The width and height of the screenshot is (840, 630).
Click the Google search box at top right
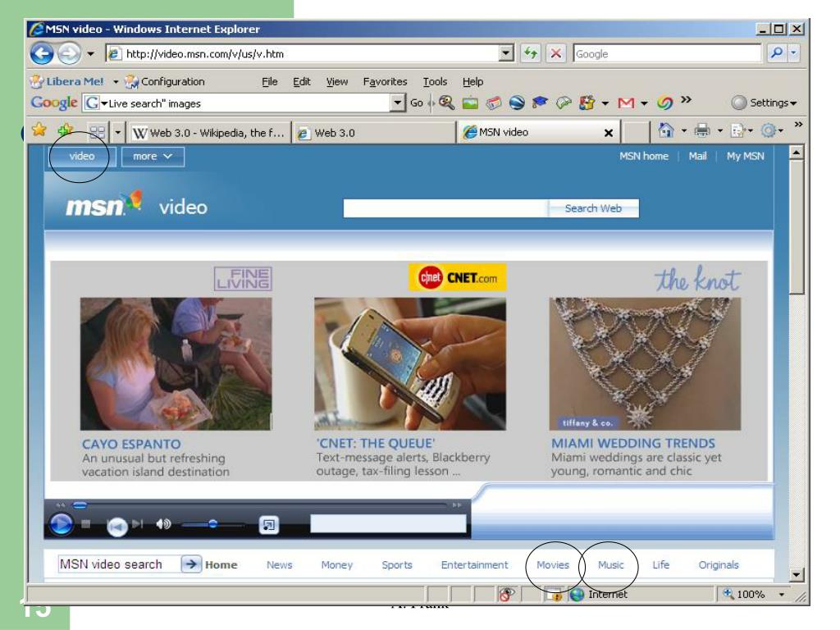[667, 53]
